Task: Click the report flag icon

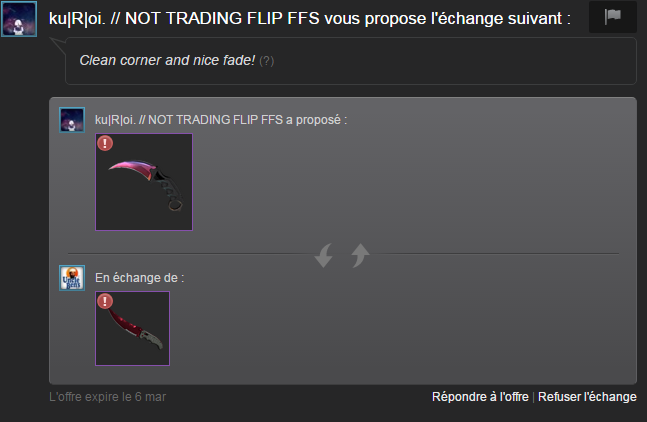Action: point(612,17)
